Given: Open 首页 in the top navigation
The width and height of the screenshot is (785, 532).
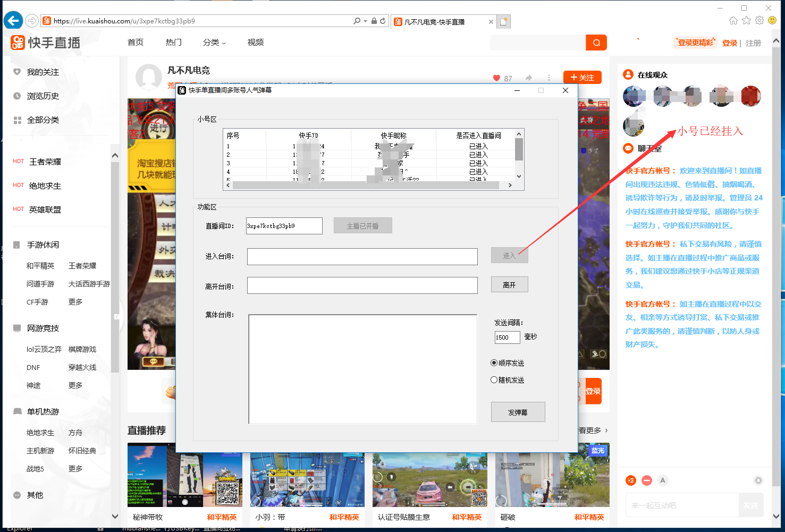Looking at the screenshot, I should pos(136,43).
